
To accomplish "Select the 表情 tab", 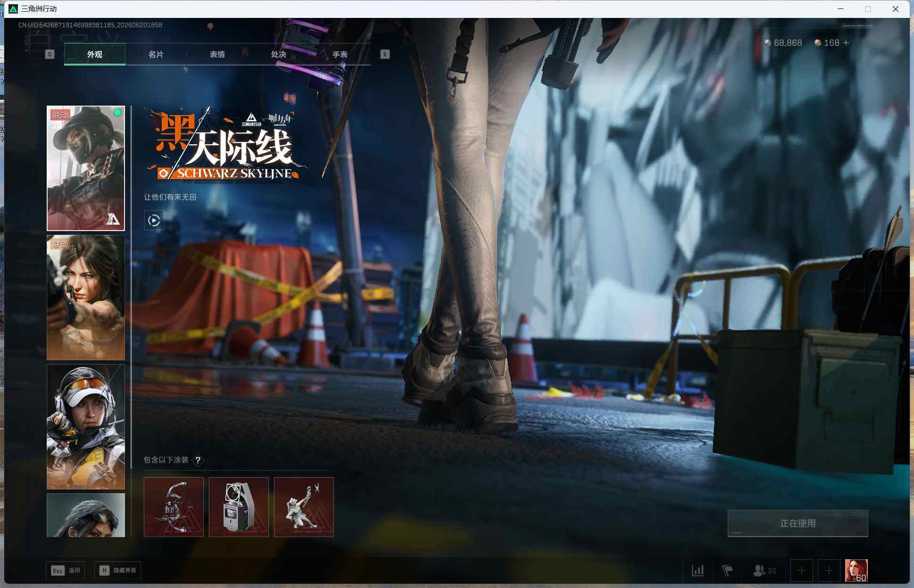I will pos(217,54).
